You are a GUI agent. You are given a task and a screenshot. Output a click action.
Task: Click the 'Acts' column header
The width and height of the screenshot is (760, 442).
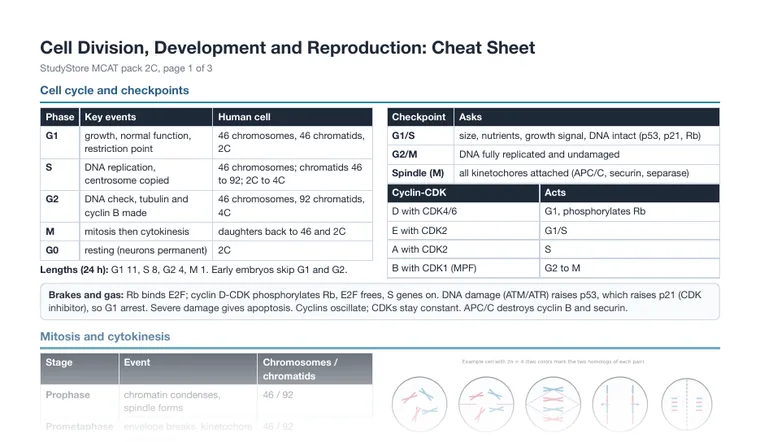tap(630, 193)
